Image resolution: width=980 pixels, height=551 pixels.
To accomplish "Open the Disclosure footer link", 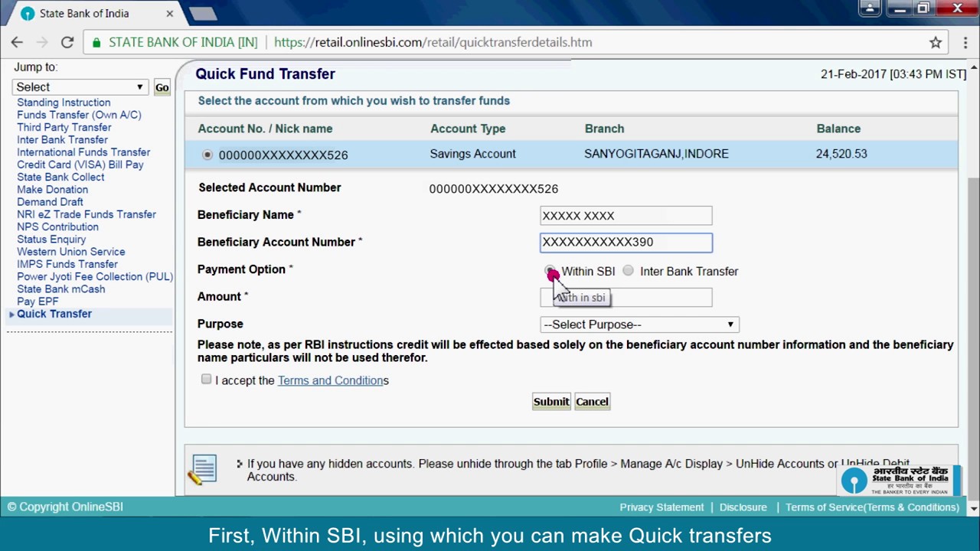I will tap(743, 507).
